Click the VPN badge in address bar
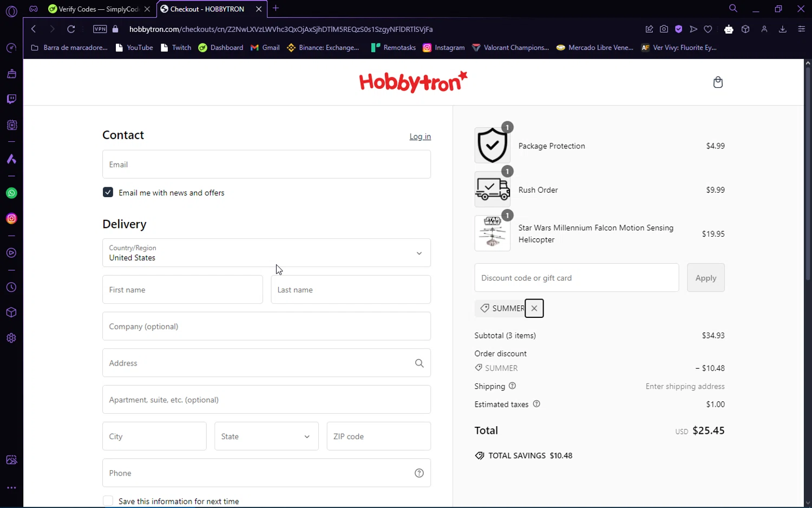The width and height of the screenshot is (812, 508). (x=100, y=29)
